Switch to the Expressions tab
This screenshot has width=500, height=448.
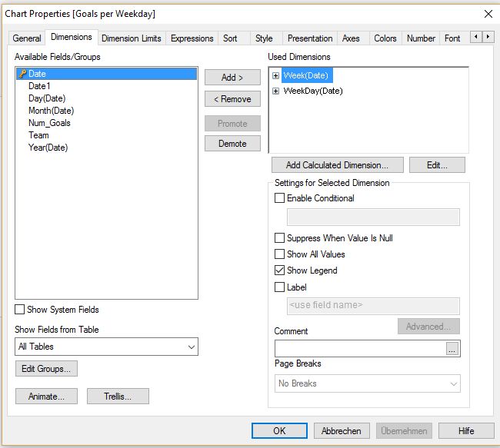point(192,38)
